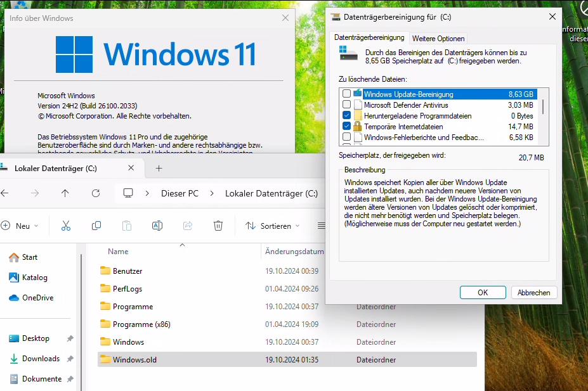Click the pin icon next to Desktop
The width and height of the screenshot is (588, 391).
(x=70, y=338)
